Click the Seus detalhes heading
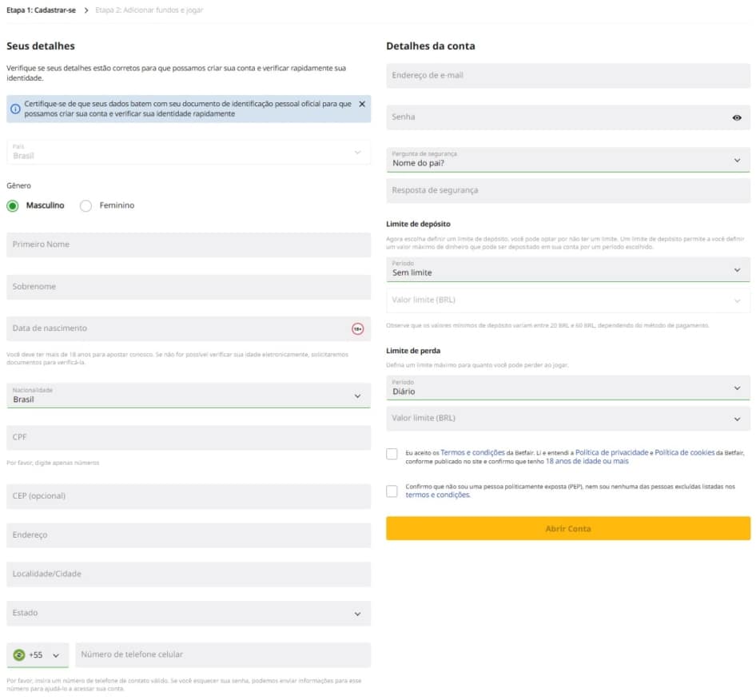Viewport: 756px width, 700px height. [41, 46]
